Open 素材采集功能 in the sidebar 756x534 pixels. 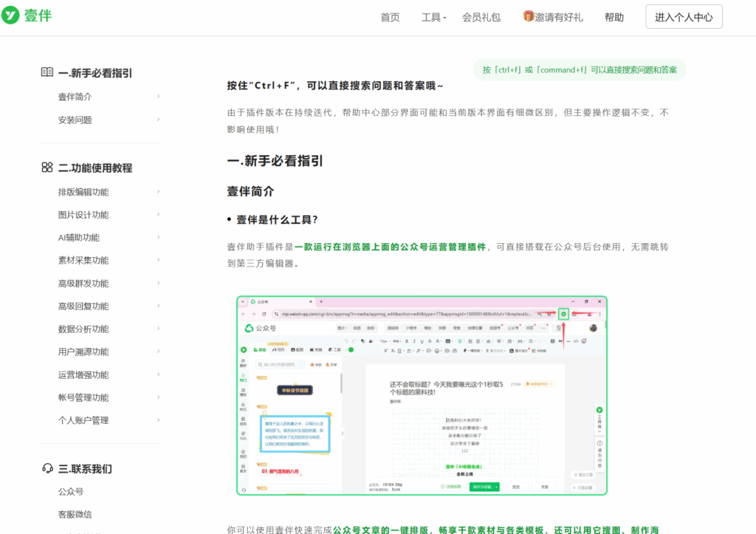[x=83, y=261]
